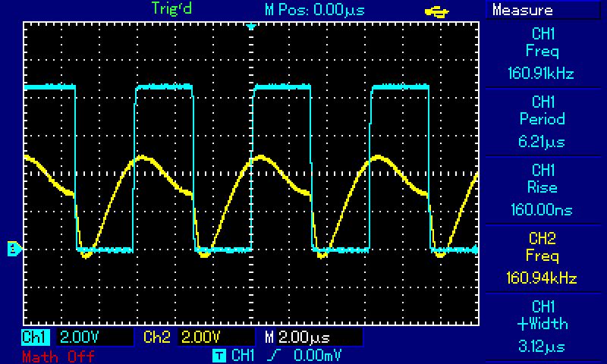Image resolution: width=607 pixels, height=364 pixels.
Task: Open the CH1 Rise measurement slot
Action: (x=542, y=190)
